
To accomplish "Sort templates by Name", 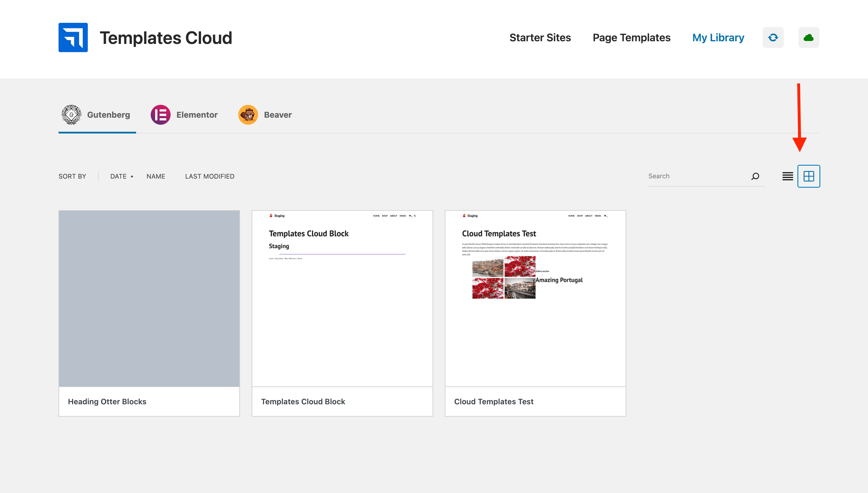I will pos(156,177).
